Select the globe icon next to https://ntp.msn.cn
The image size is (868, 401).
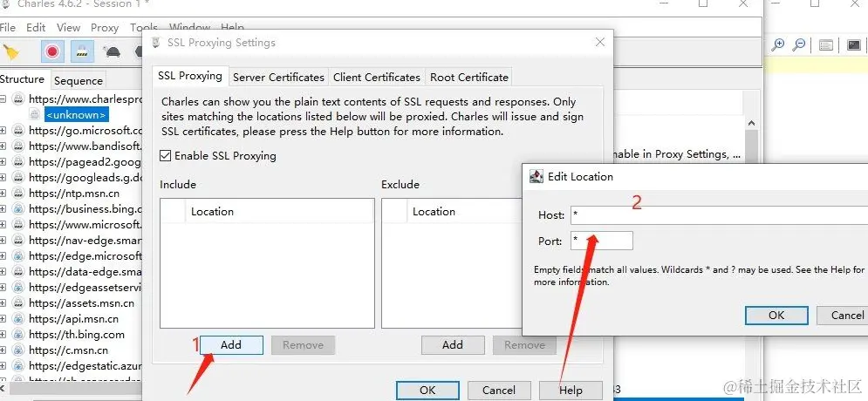18,194
